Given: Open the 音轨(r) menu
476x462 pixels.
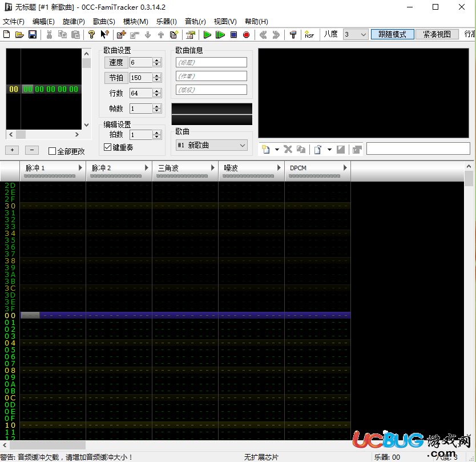Looking at the screenshot, I should click(x=195, y=22).
